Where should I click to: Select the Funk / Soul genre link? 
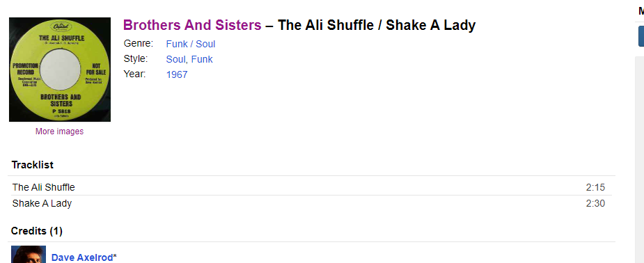pyautogui.click(x=191, y=44)
